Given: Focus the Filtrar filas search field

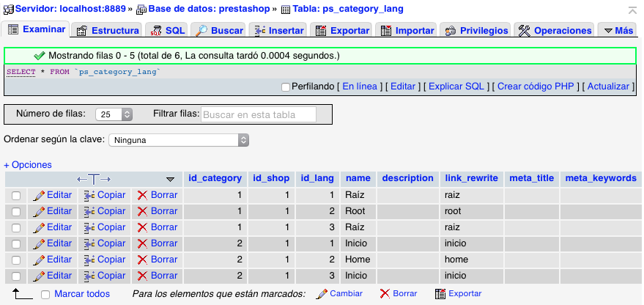Looking at the screenshot, I should 259,114.
